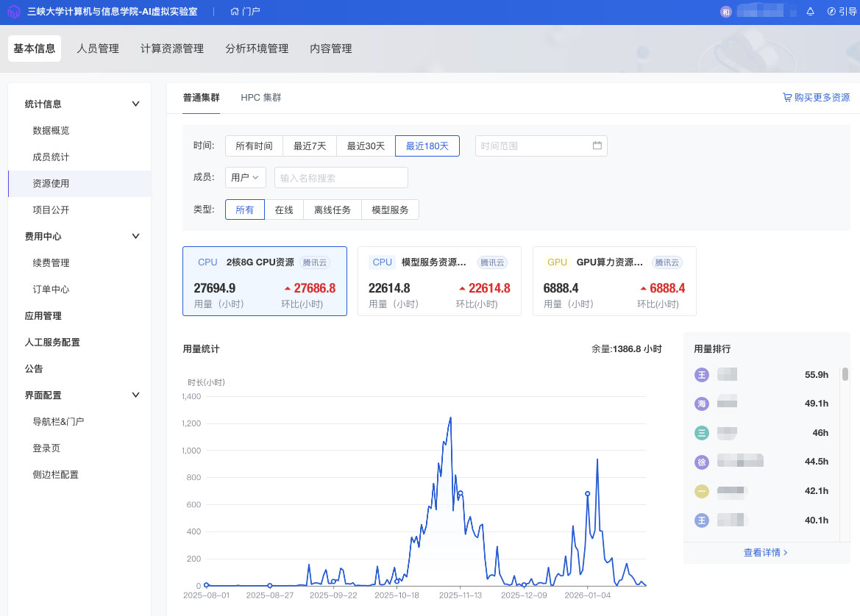Click the platform logo in header
Image resolution: width=860 pixels, height=616 pixels.
tap(13, 12)
